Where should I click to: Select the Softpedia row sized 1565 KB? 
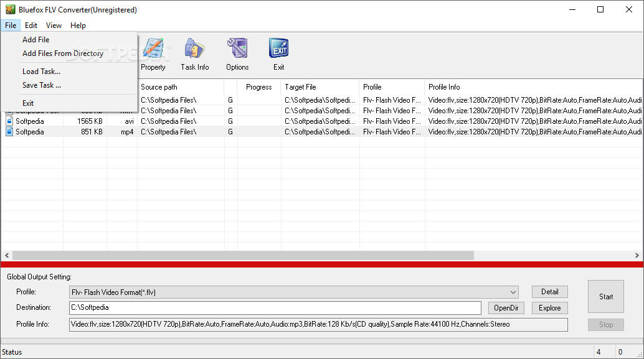tap(321, 121)
